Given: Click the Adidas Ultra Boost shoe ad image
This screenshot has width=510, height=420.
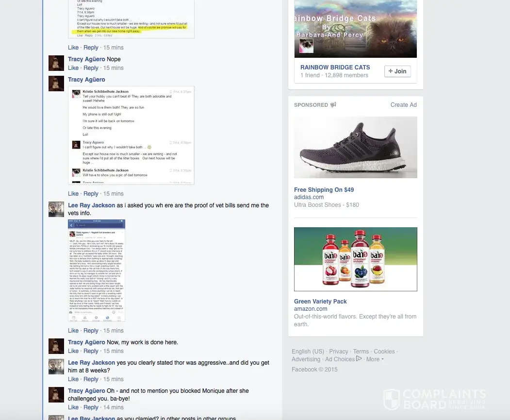Looking at the screenshot, I should [356, 148].
